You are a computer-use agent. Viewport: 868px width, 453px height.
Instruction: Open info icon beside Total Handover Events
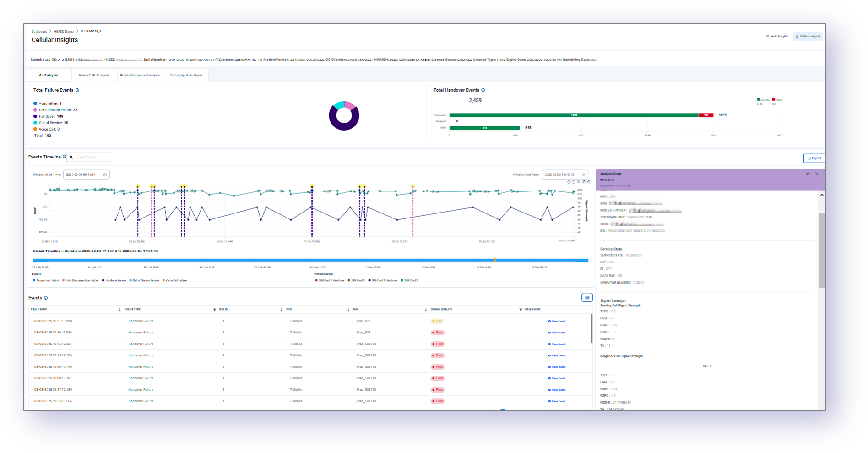[483, 90]
